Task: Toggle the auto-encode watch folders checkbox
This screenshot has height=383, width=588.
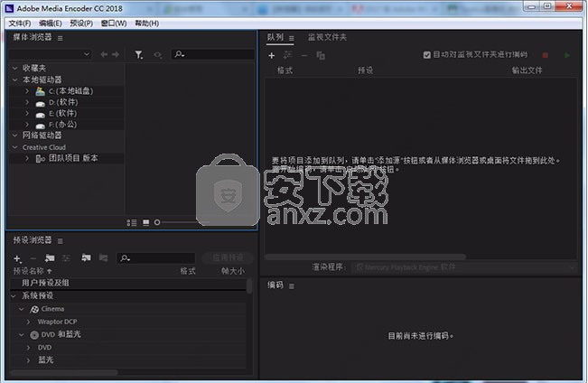Action: 426,55
